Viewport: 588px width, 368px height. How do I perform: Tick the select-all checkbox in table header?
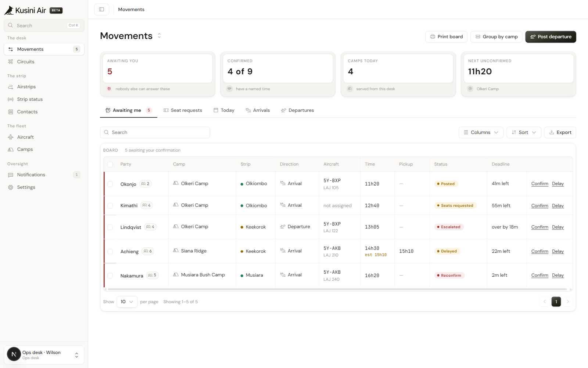110,164
